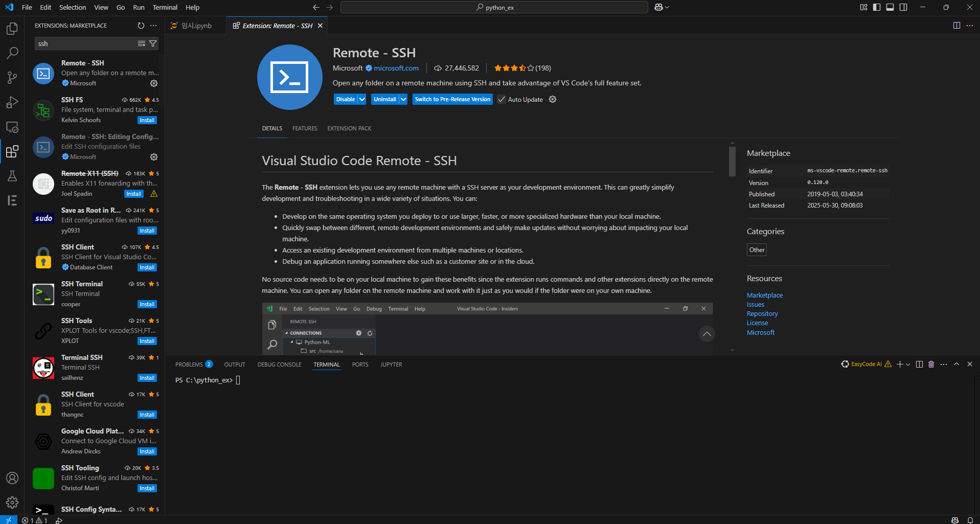Open the extensions view more actions menu

[153, 26]
